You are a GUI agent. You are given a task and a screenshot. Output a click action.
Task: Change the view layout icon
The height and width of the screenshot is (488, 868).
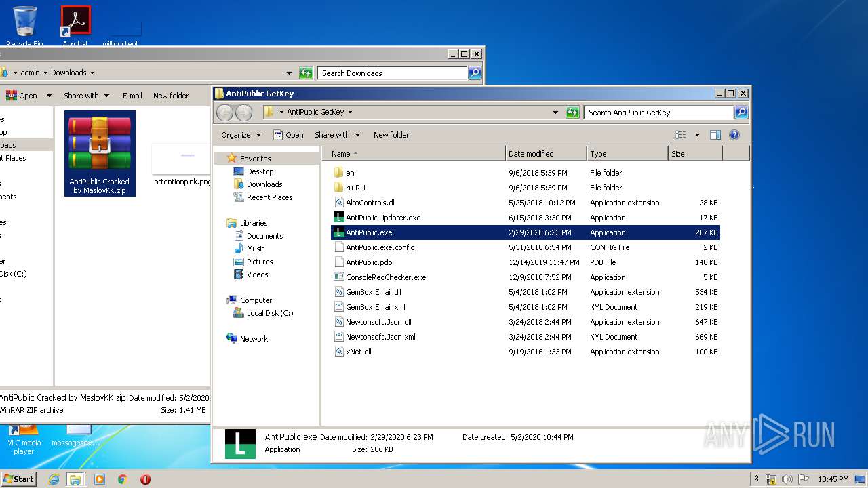tap(680, 135)
